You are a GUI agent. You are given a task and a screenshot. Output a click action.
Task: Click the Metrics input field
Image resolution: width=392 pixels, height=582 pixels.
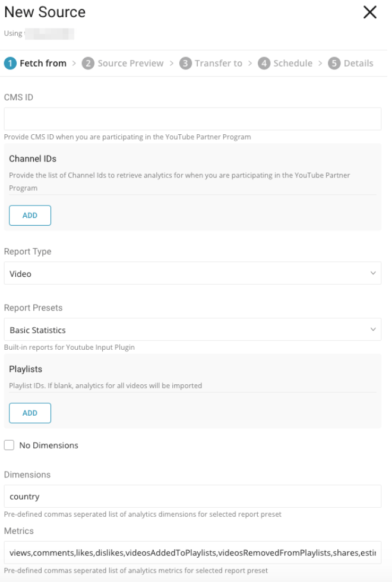pyautogui.click(x=192, y=552)
